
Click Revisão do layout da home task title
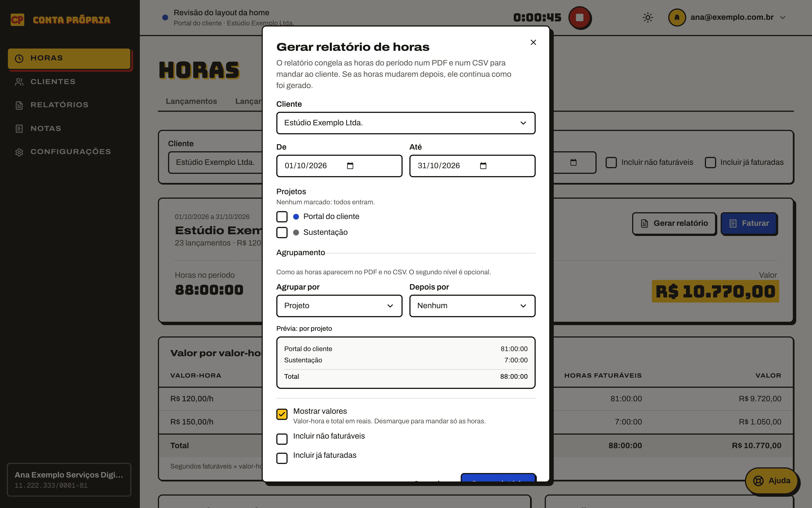pyautogui.click(x=221, y=13)
